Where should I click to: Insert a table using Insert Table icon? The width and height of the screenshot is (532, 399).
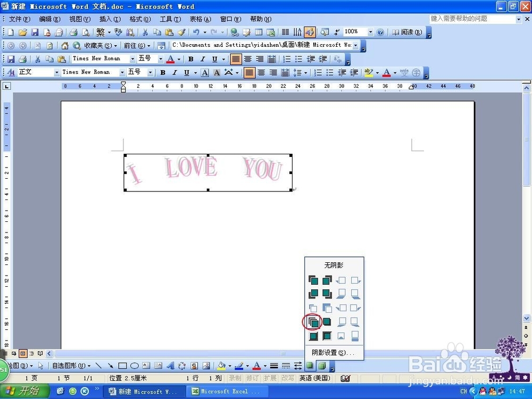(x=259, y=32)
